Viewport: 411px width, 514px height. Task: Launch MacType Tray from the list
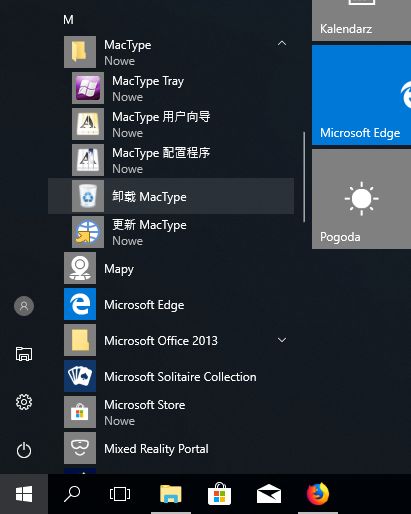click(x=171, y=88)
